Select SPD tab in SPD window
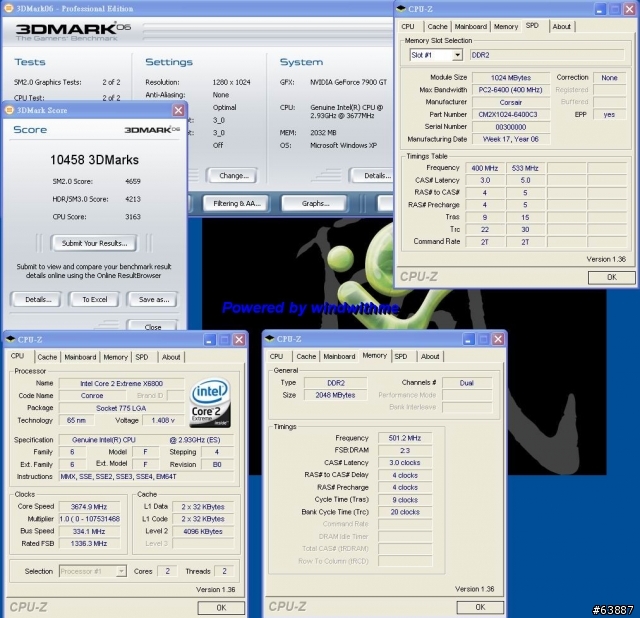This screenshot has height=618, width=640. (532, 25)
